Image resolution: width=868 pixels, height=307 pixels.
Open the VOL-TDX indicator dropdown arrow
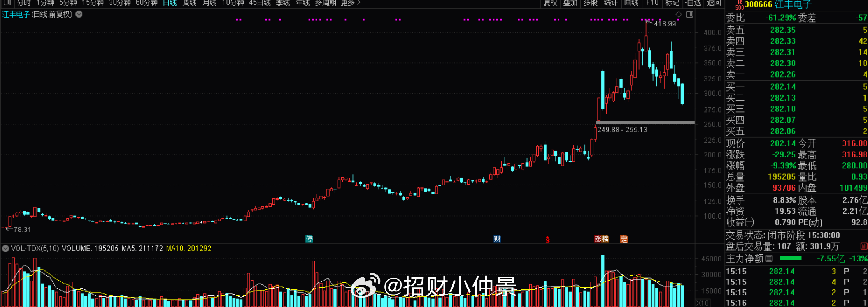[5, 248]
